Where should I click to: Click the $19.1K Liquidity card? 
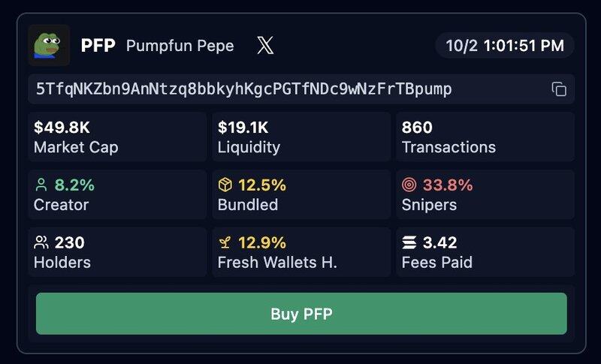301,137
